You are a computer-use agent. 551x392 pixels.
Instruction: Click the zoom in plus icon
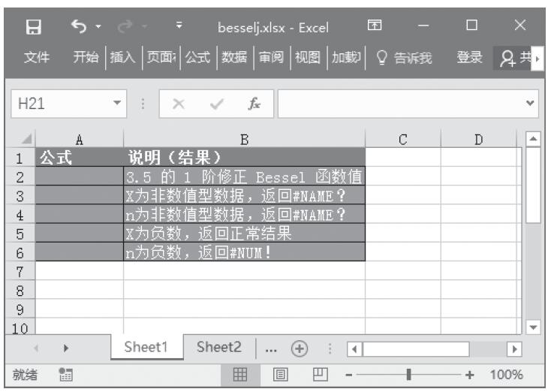(469, 373)
